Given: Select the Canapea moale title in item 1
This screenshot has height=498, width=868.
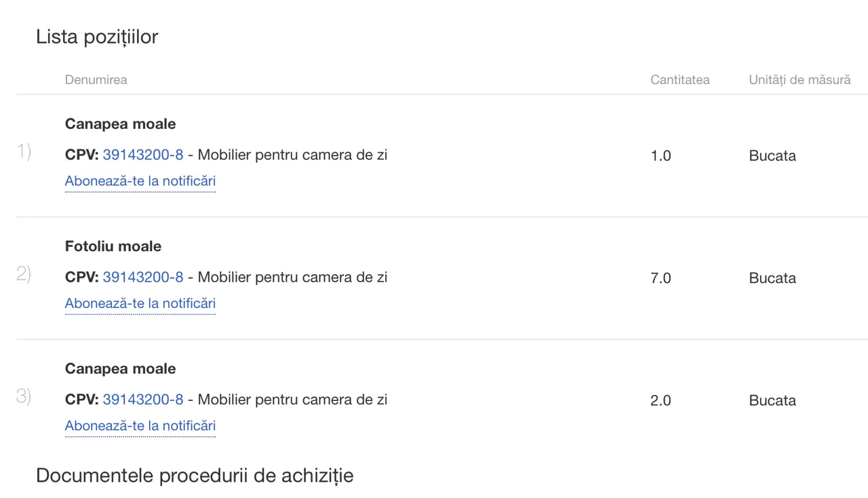Looking at the screenshot, I should click(x=121, y=124).
